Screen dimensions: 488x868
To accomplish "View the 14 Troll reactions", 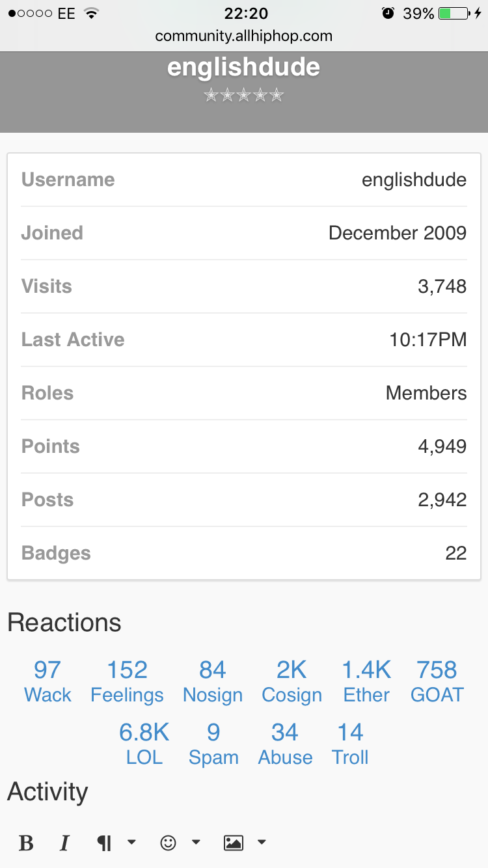I will point(350,744).
